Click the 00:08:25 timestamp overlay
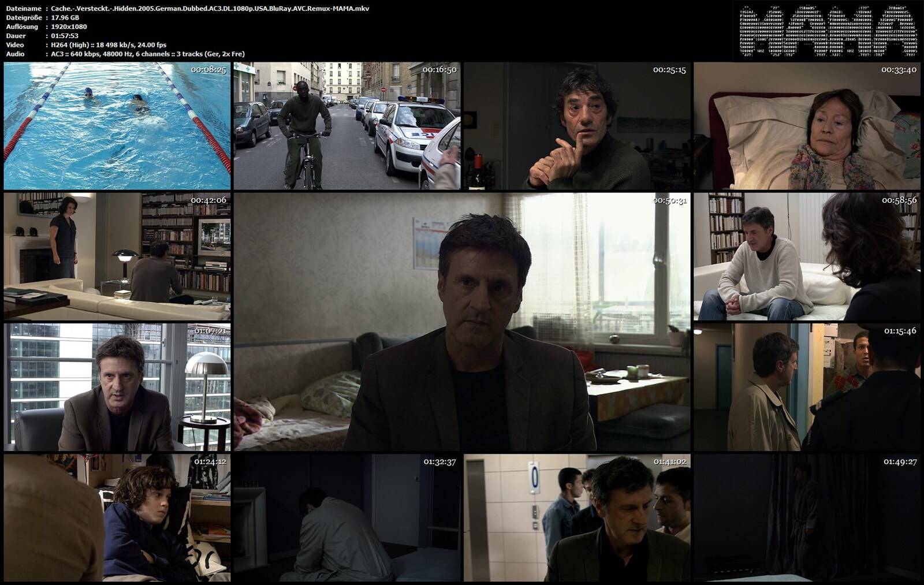 (x=208, y=69)
